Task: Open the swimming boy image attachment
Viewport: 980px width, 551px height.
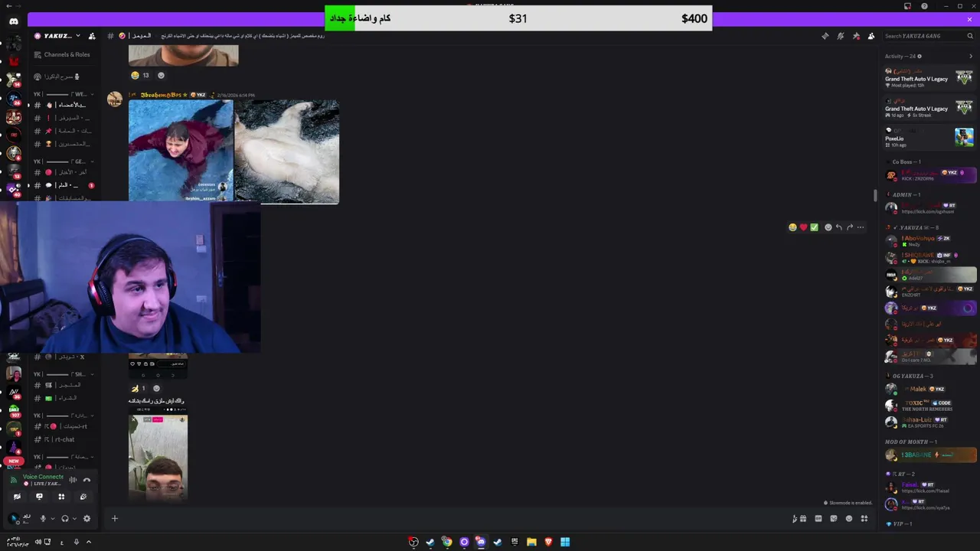Action: [181, 151]
